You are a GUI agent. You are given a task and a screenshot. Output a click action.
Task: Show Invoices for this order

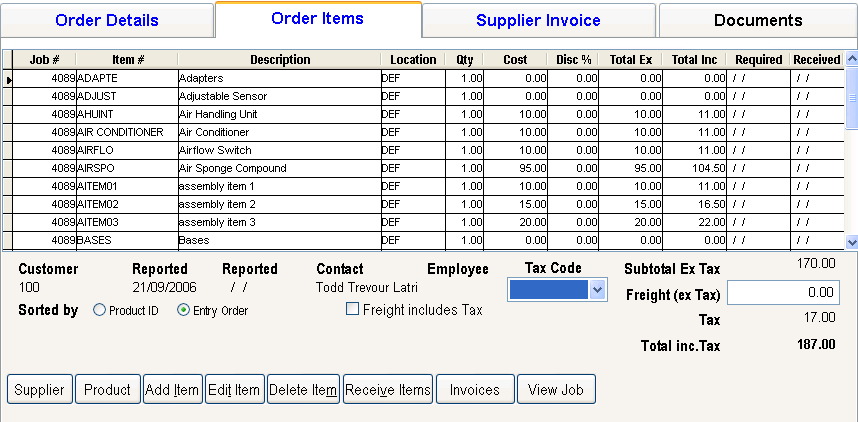coord(475,389)
